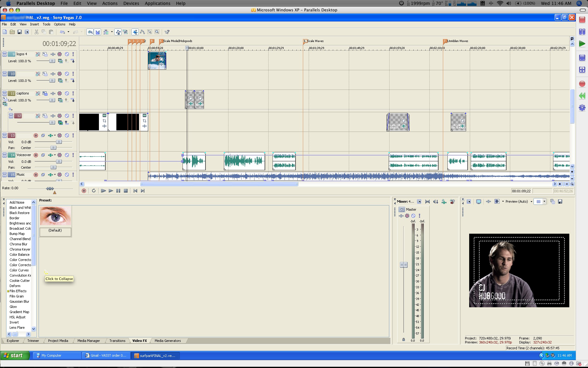Select the Envelope Edit tool
The height and width of the screenshot is (368, 588).
142,32
